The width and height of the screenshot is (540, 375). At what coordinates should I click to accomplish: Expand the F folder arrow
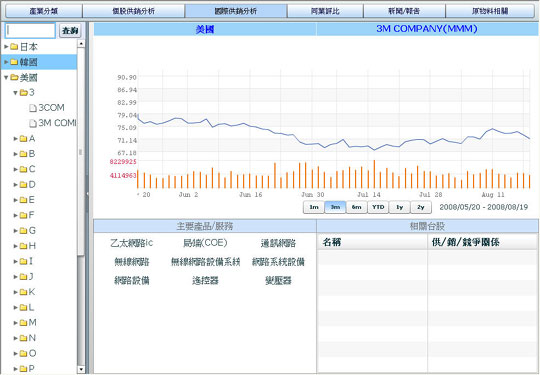pyautogui.click(x=15, y=215)
